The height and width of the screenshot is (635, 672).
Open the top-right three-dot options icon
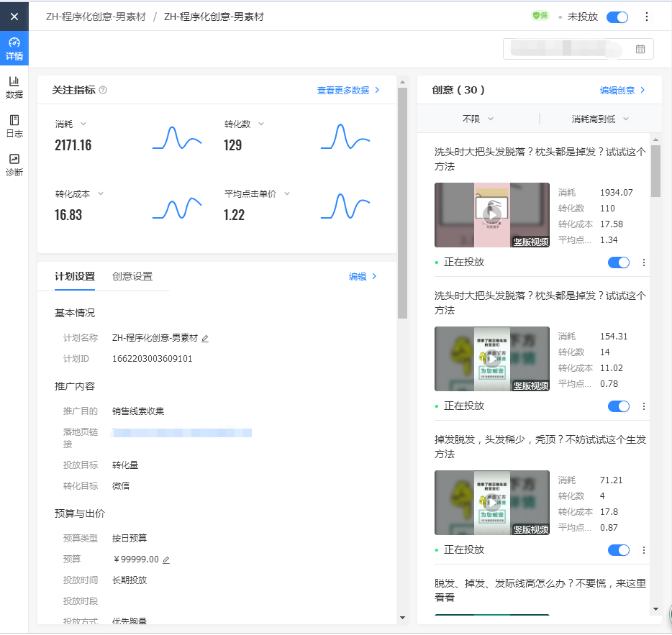(x=646, y=17)
